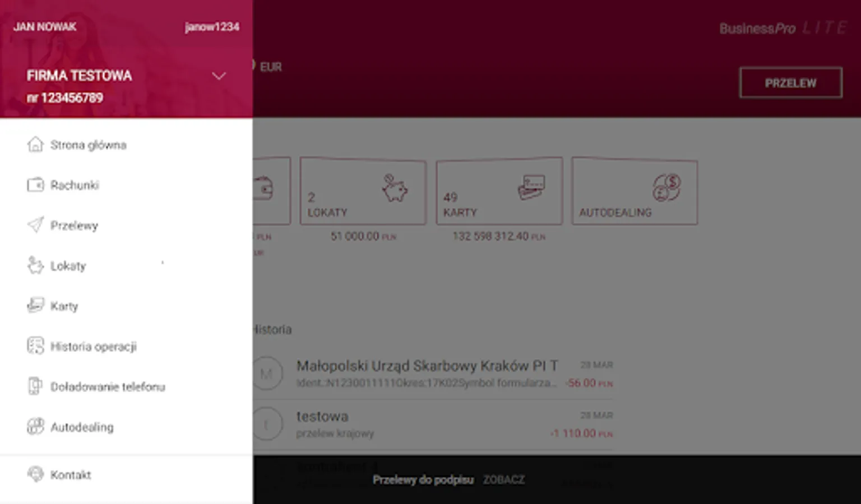Click the headset icon beside Kontakt
Viewport: 861px width, 504px height.
point(35,474)
